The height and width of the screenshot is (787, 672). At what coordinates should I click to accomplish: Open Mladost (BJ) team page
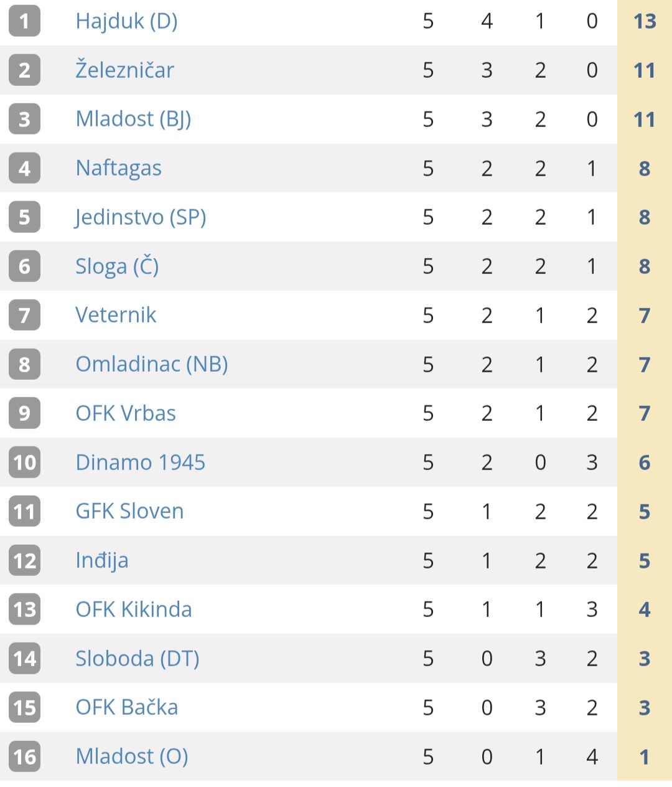133,119
